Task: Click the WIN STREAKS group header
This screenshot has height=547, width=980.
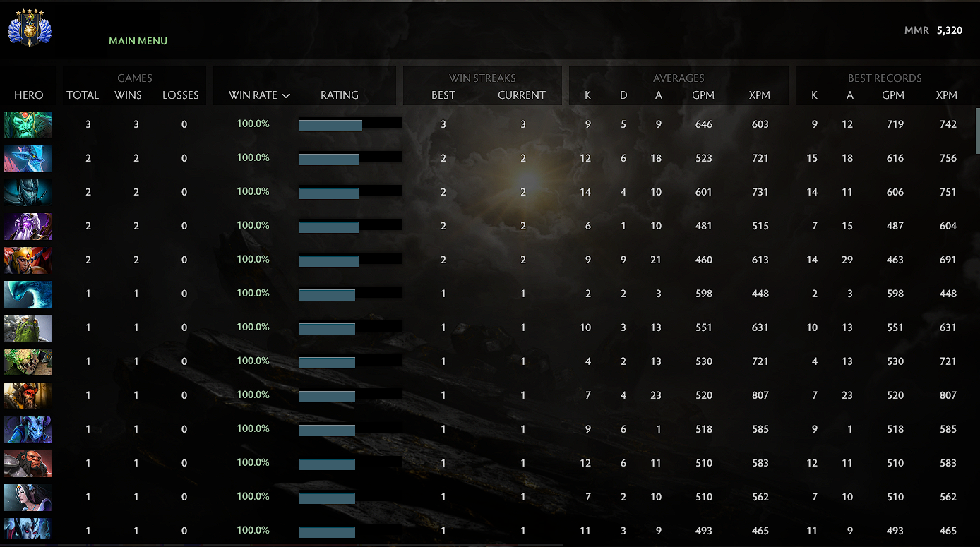Action: [x=482, y=78]
